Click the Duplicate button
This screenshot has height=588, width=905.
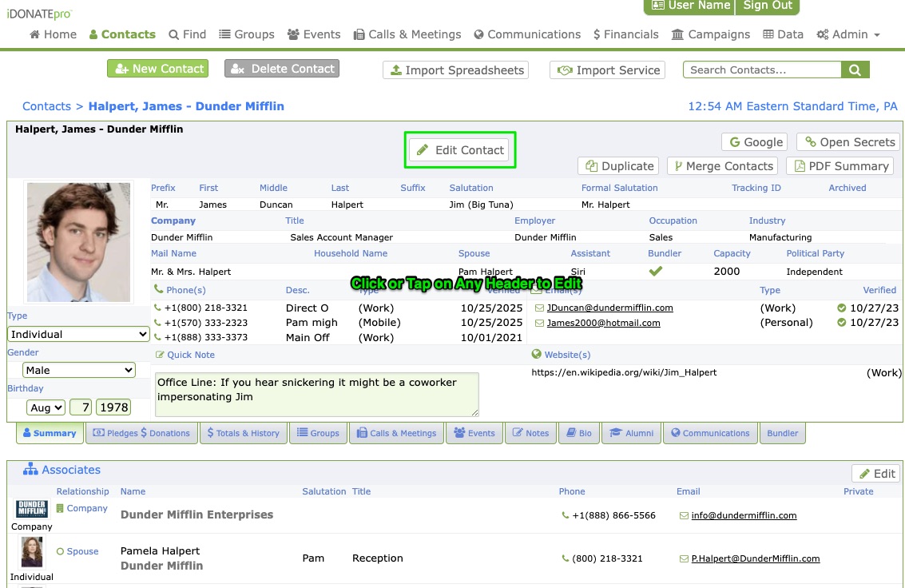click(x=619, y=166)
